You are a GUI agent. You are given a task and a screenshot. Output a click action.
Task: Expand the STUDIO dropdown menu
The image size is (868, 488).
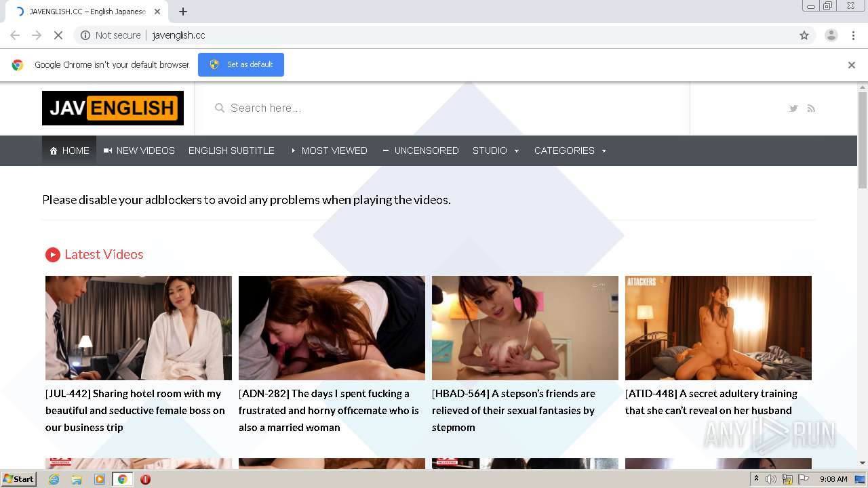coord(496,150)
